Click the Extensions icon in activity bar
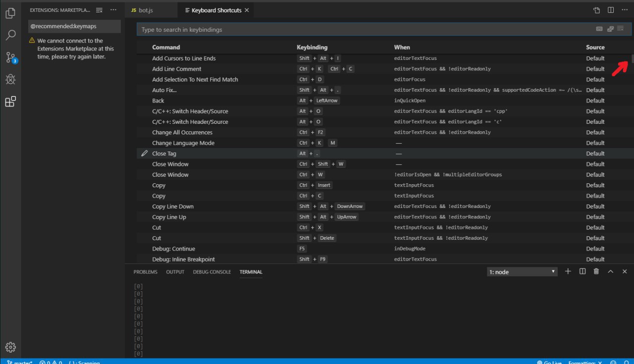Screen dimensions: 634x364 10,102
